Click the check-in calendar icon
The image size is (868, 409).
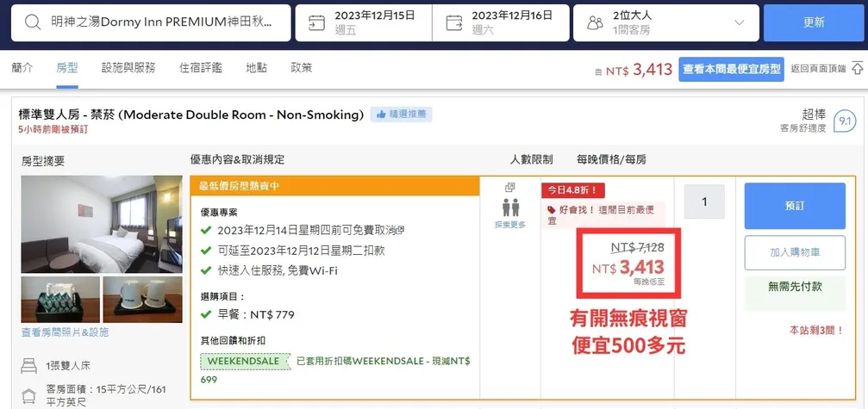point(317,23)
